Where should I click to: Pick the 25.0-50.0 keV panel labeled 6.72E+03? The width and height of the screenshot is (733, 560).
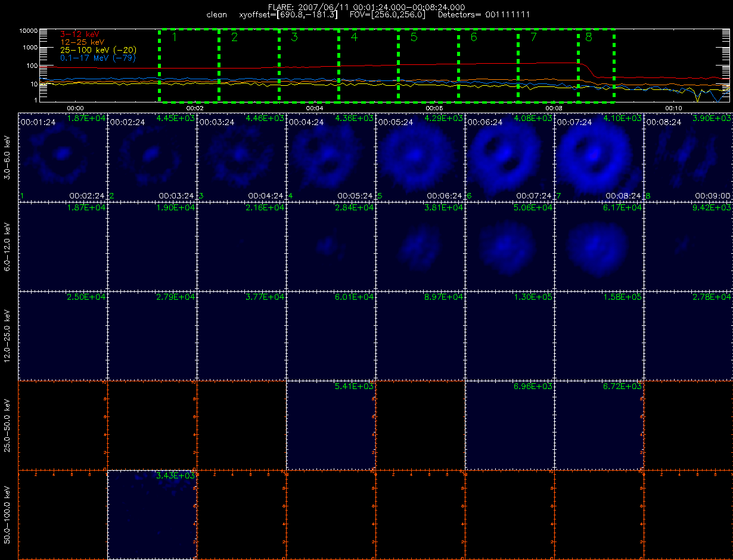599,425
